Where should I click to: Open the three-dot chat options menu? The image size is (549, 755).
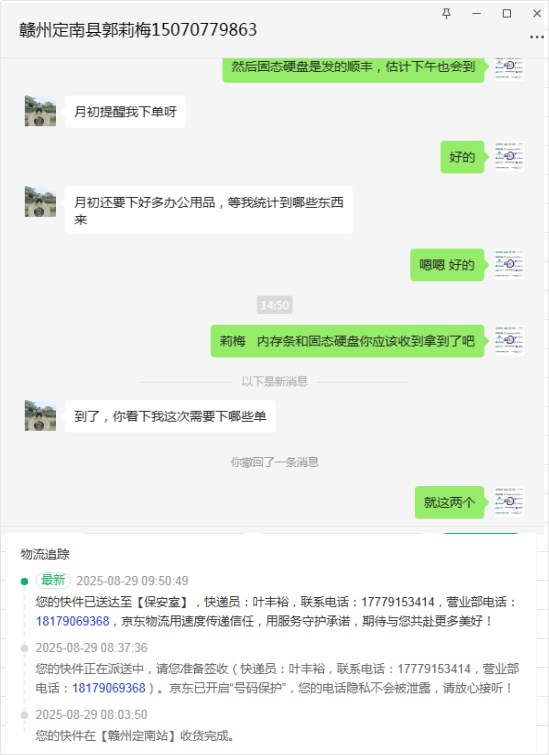pos(536,37)
